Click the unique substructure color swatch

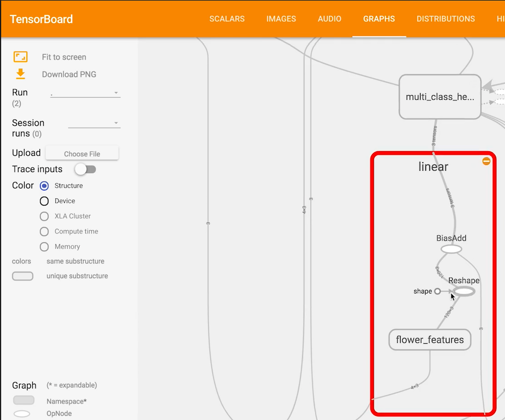[x=23, y=276]
